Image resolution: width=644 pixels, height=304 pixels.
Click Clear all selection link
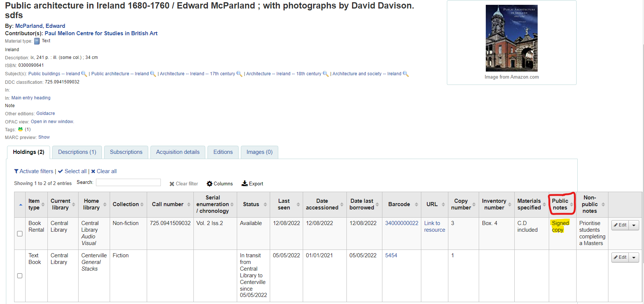tap(104, 171)
